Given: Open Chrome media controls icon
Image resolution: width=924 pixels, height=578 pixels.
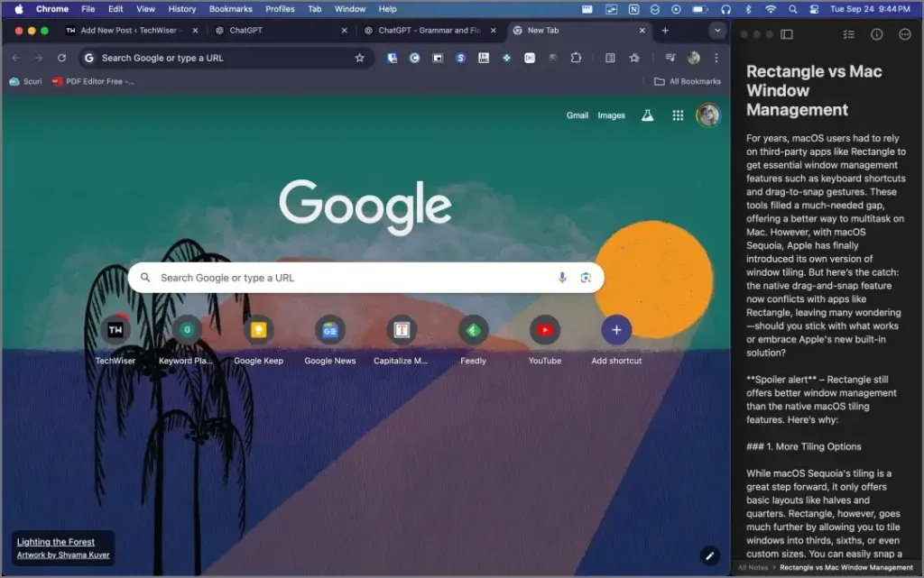Looking at the screenshot, I should click(x=670, y=58).
